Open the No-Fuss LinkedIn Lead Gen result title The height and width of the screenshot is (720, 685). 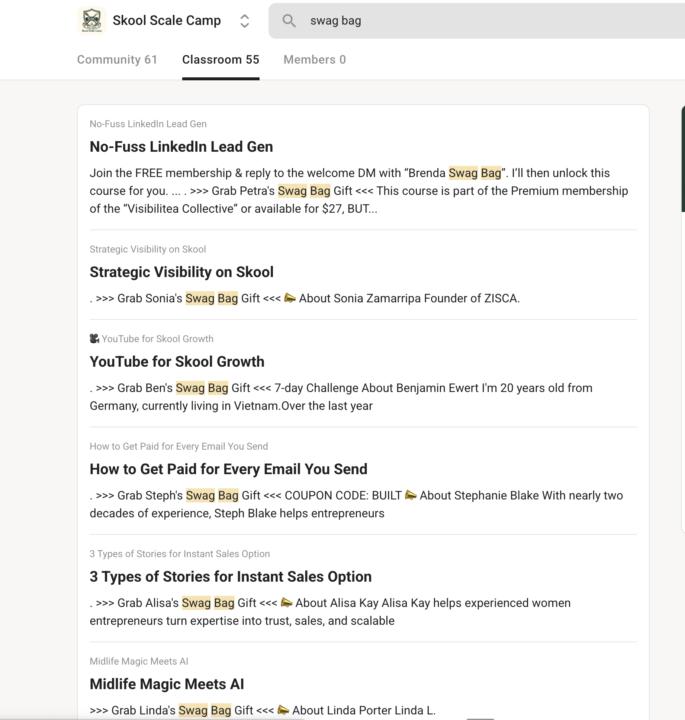pyautogui.click(x=181, y=146)
